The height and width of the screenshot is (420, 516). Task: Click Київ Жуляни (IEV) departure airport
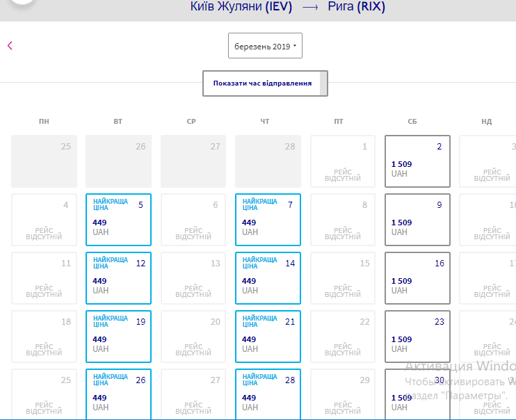click(x=241, y=7)
